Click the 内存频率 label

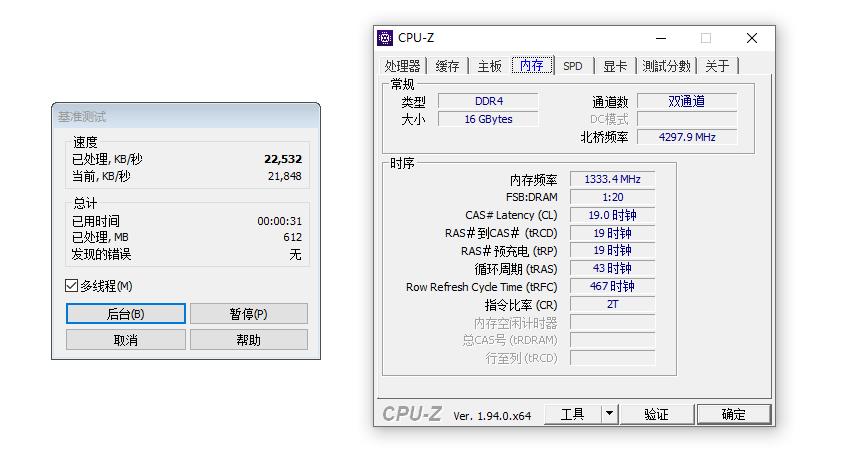534,180
